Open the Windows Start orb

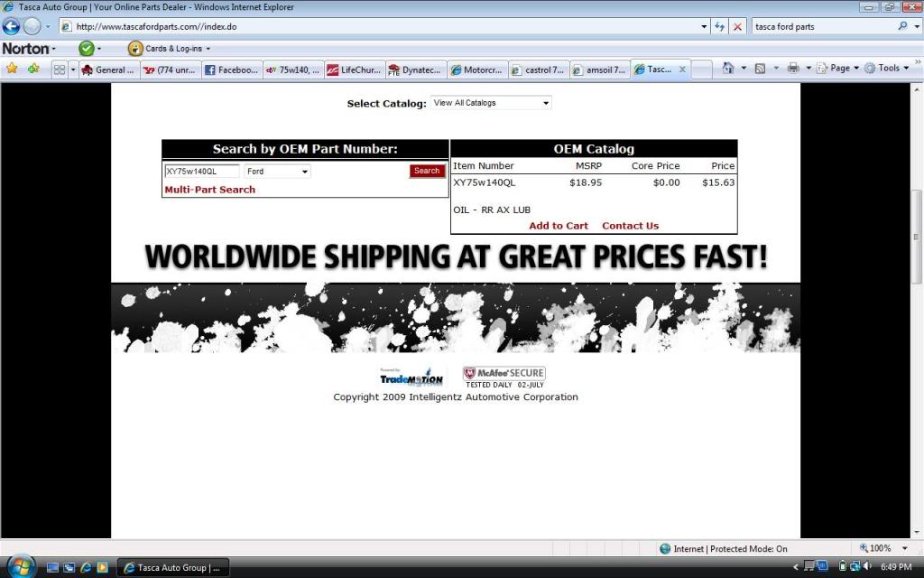21,567
